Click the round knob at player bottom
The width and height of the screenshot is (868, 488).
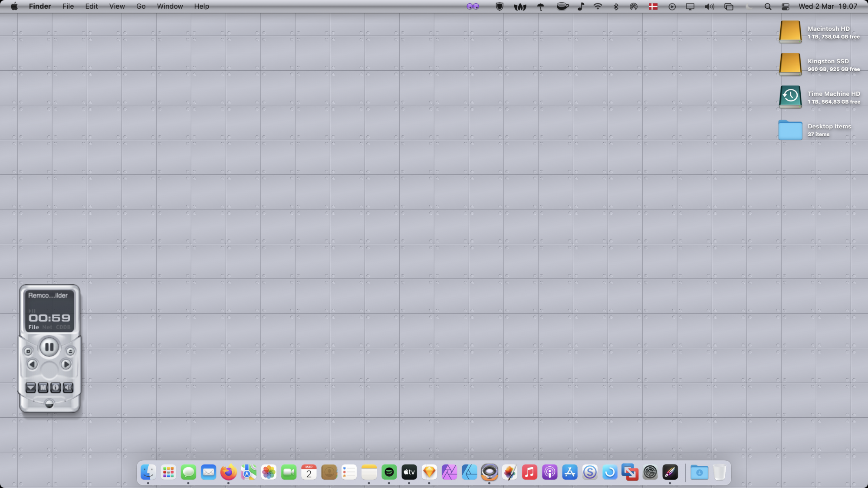49,404
